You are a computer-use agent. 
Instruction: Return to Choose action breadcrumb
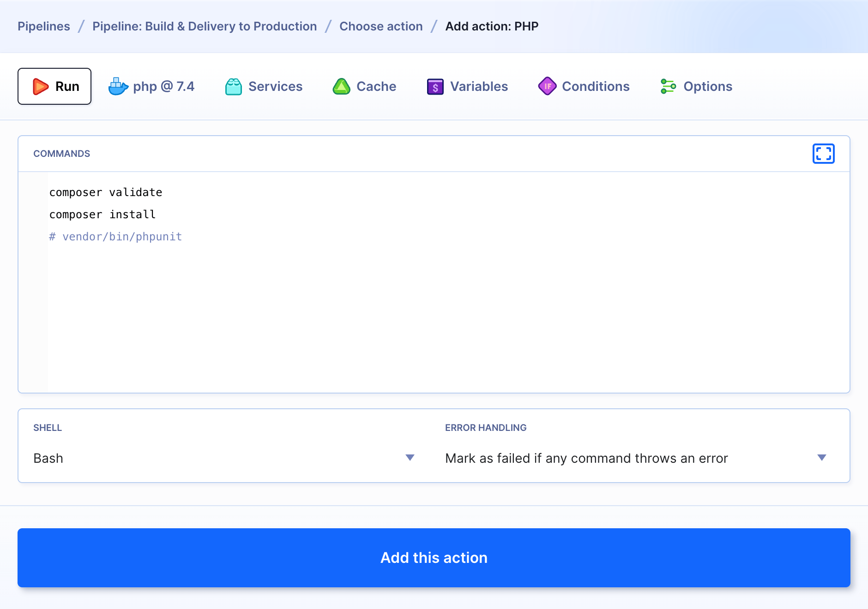tap(381, 26)
